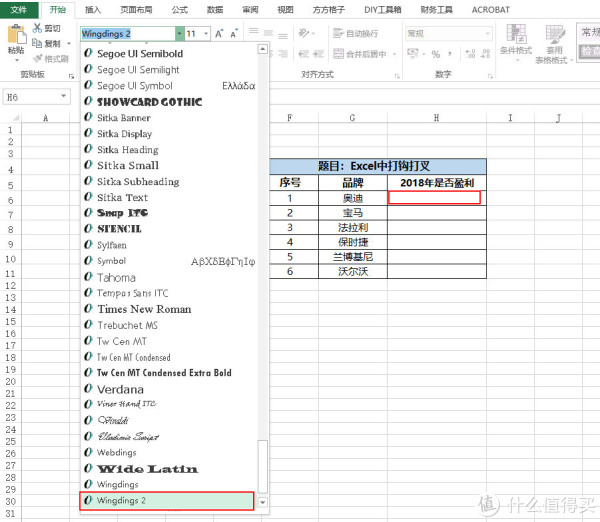Open the Merge and Center dropdown arrow
This screenshot has width=600, height=522.
[395, 54]
